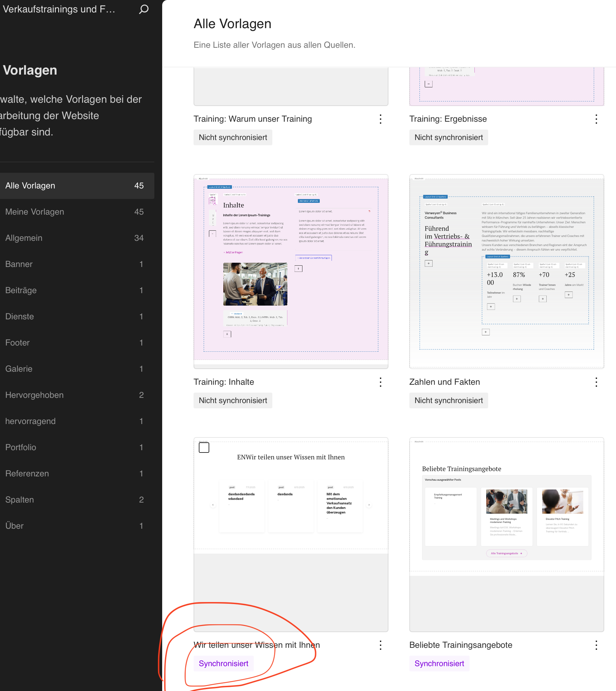This screenshot has width=616, height=691.
Task: Click the Training: Ergebnisse template title
Action: (x=448, y=119)
